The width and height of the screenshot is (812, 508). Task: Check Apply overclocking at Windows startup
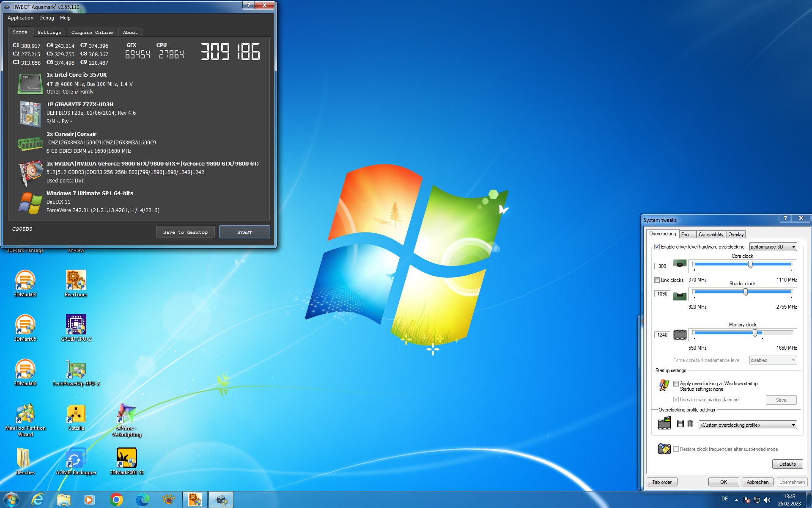click(676, 384)
